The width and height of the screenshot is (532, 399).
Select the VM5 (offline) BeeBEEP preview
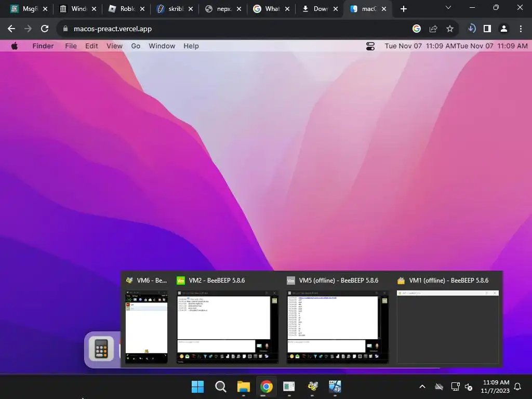point(338,327)
